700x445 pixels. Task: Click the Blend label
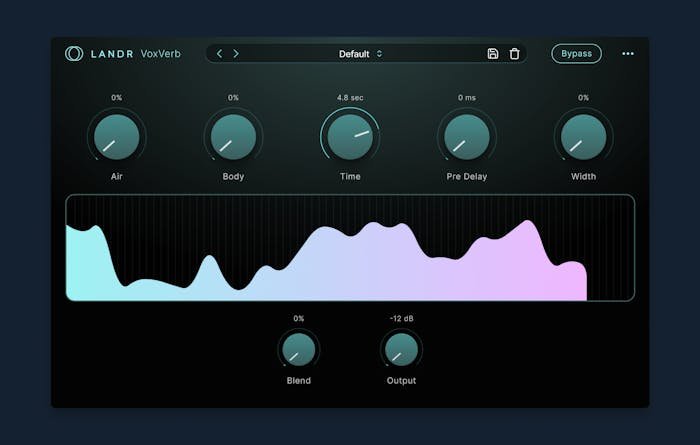coord(299,380)
